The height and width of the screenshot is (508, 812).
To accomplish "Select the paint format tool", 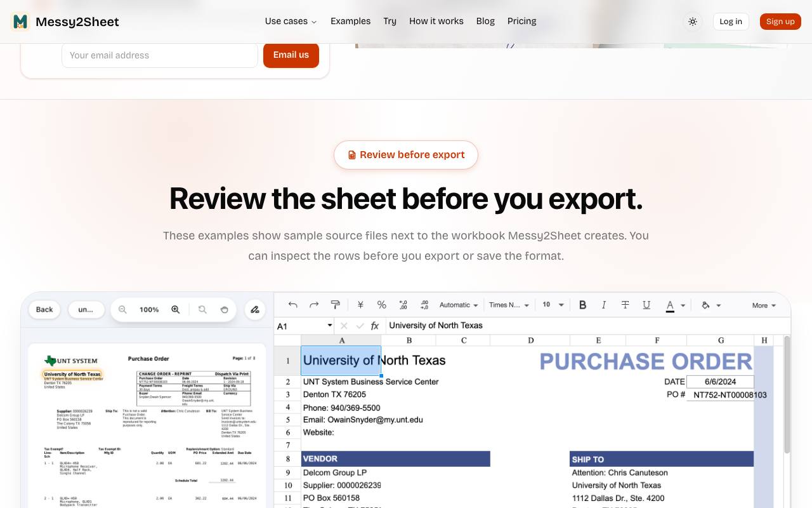I will (336, 305).
